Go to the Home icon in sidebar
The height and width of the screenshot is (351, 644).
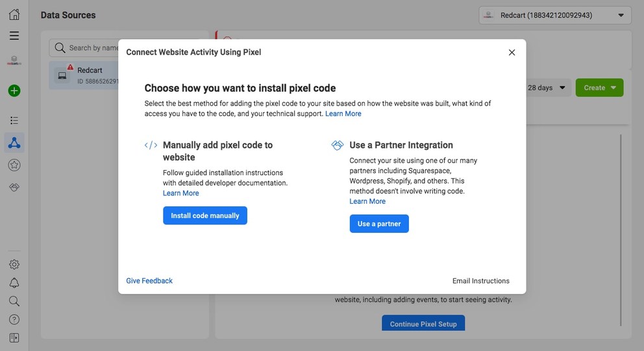14,14
